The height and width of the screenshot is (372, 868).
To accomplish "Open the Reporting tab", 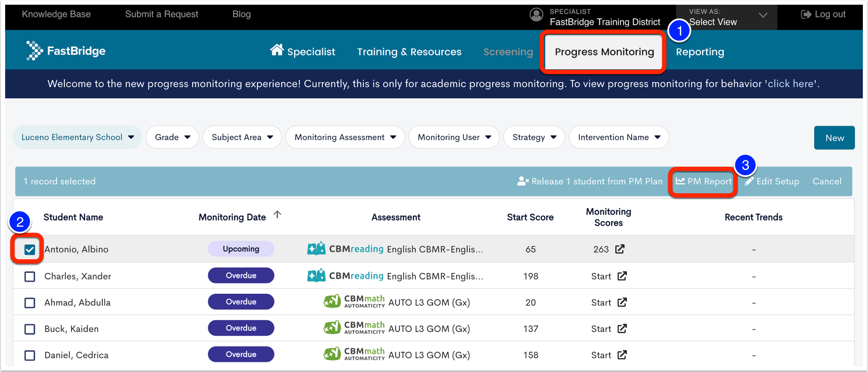I will 700,52.
